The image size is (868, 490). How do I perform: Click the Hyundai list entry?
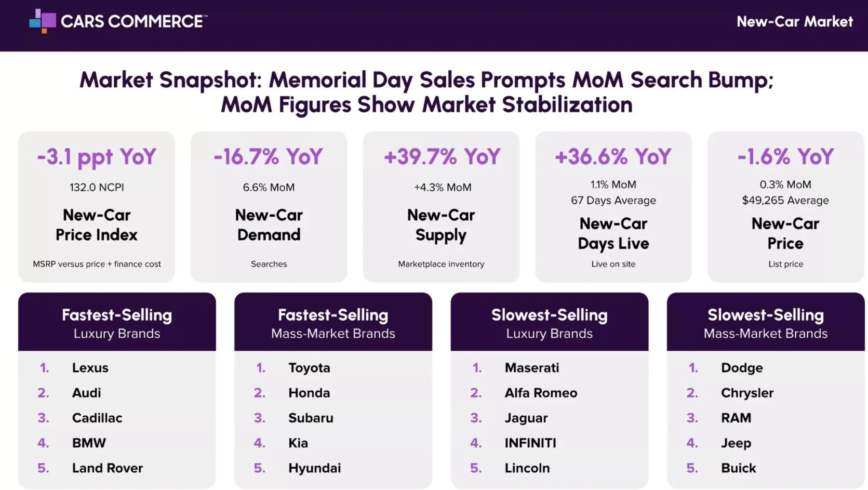(x=315, y=468)
